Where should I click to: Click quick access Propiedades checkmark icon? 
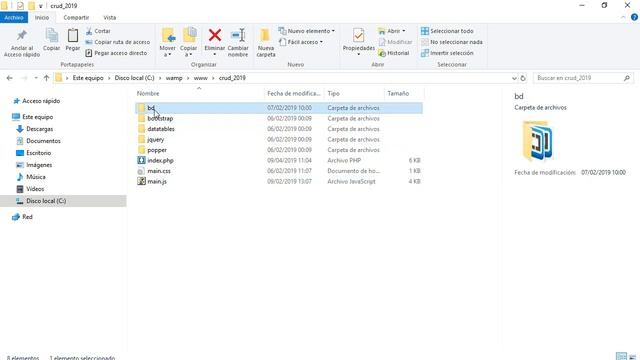20,6
